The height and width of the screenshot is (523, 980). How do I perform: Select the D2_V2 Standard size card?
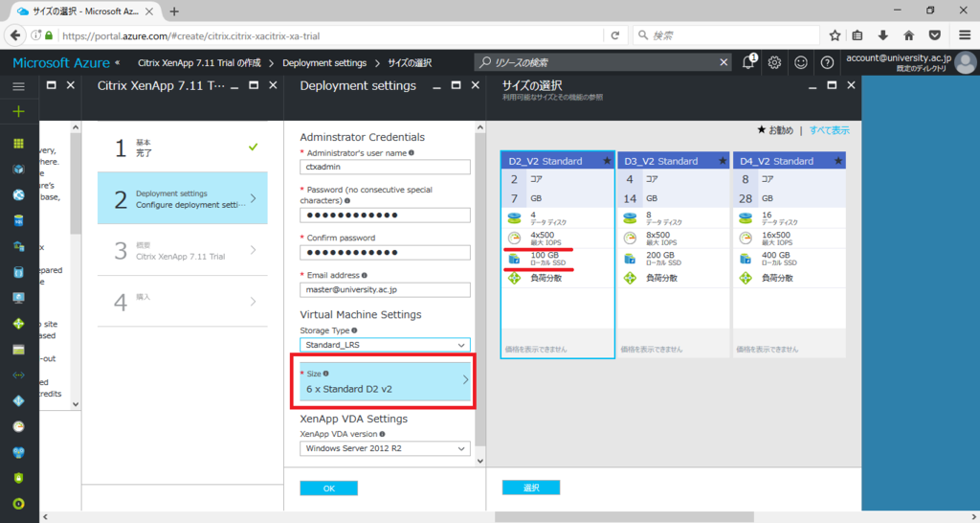pyautogui.click(x=558, y=255)
